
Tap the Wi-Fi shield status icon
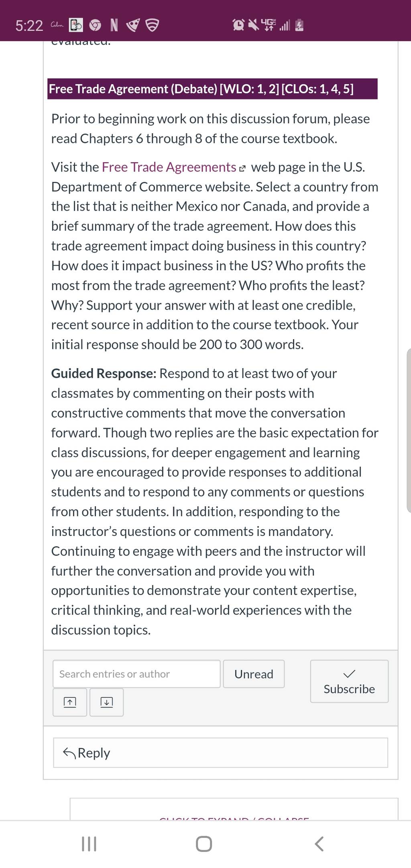click(x=152, y=26)
